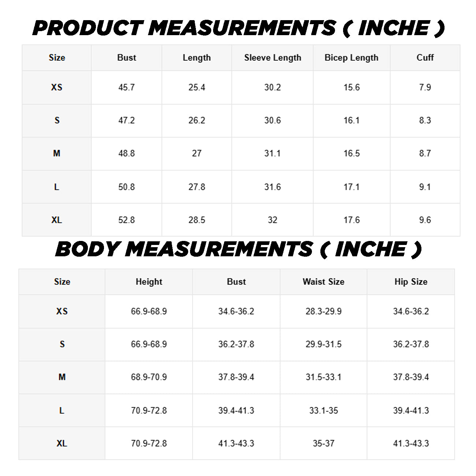Select waist size range 28.3-29.9
This screenshot has width=476, height=476.
(x=323, y=311)
